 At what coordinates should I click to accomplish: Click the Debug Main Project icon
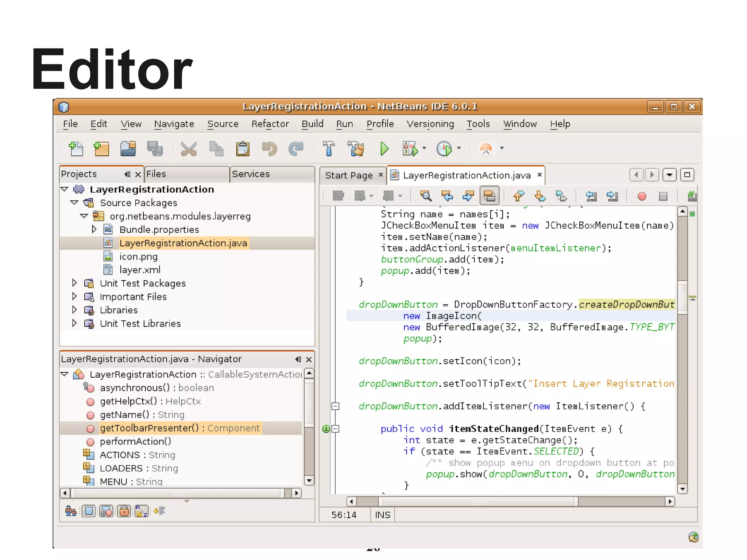(410, 148)
